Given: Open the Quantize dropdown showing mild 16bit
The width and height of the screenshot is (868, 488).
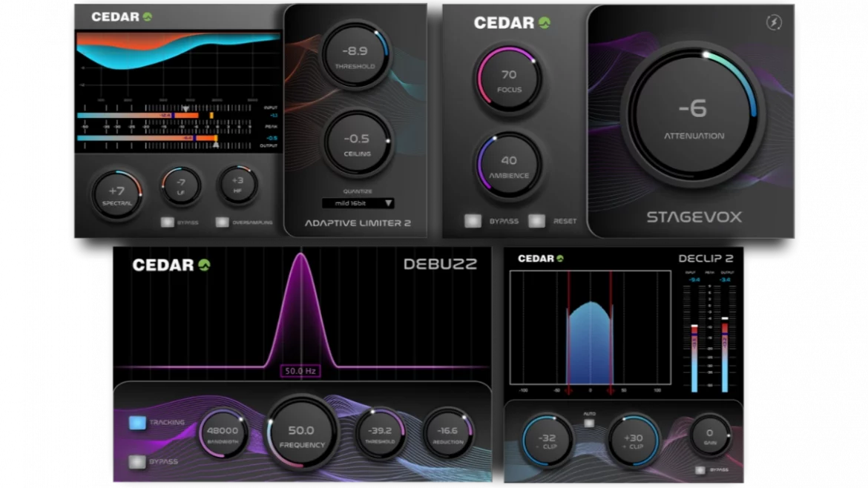Looking at the screenshot, I should click(x=358, y=203).
